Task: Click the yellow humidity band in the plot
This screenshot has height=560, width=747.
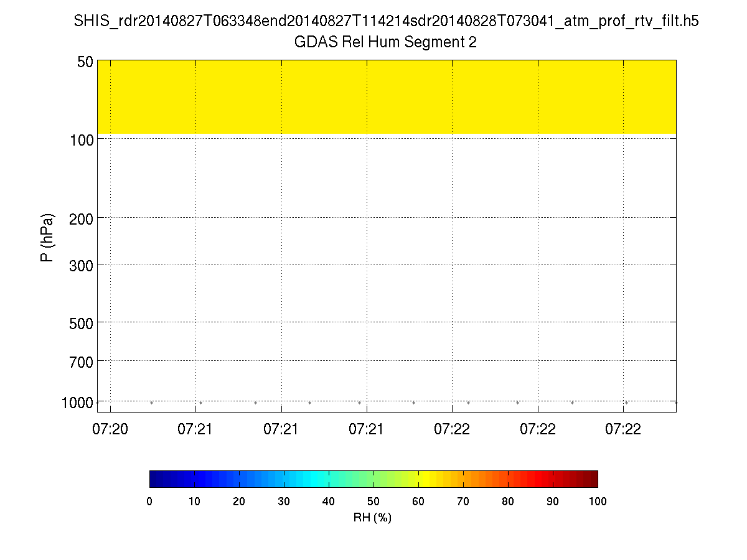Action: coord(386,98)
